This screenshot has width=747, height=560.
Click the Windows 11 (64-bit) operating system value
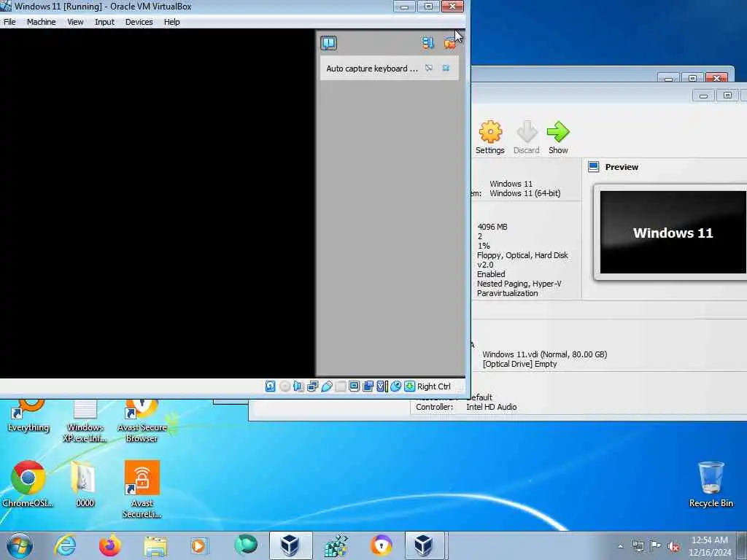pos(525,193)
